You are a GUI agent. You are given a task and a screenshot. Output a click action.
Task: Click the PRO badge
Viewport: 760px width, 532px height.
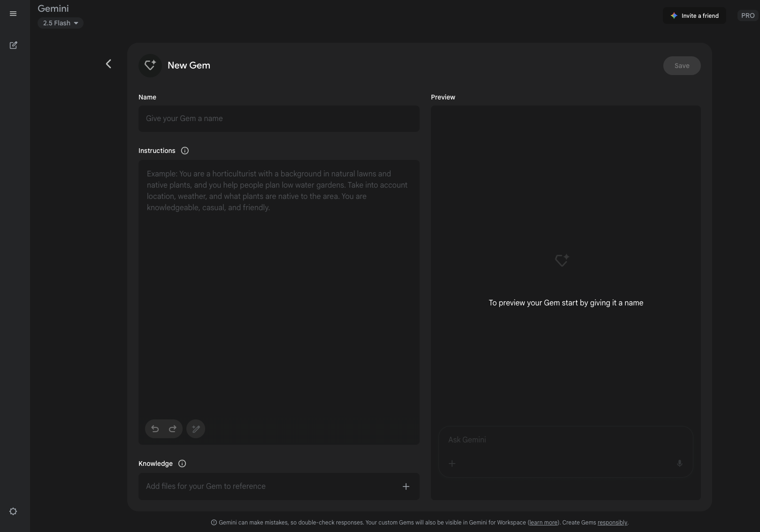(x=748, y=15)
